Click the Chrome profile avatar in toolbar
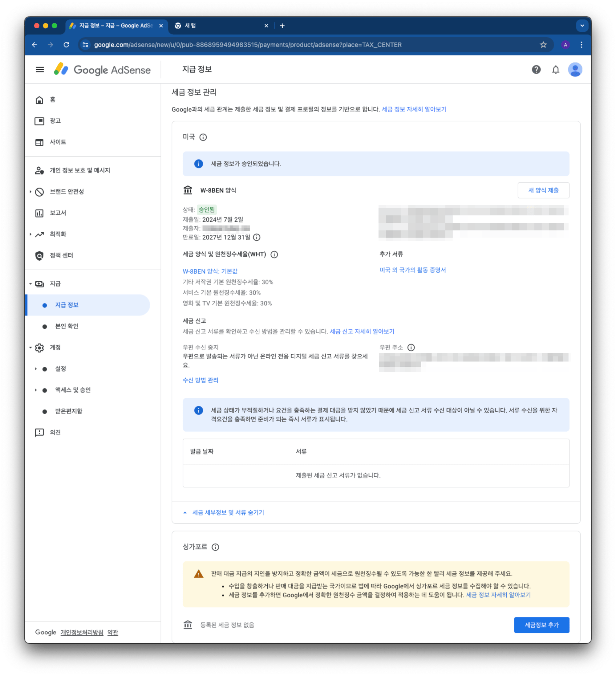The width and height of the screenshot is (616, 676). (x=565, y=45)
